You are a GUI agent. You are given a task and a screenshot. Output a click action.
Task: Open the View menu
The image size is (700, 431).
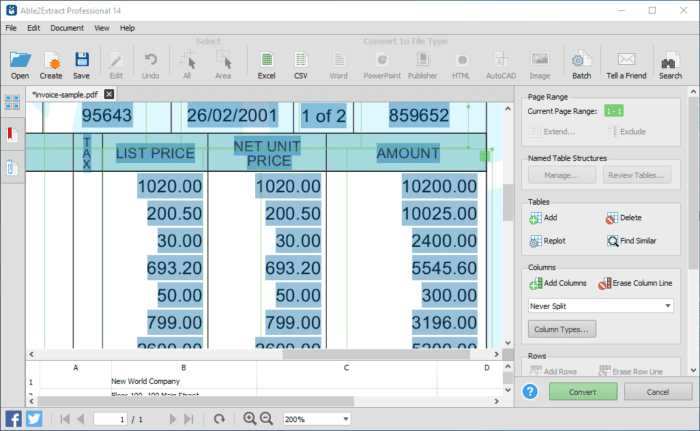(102, 28)
